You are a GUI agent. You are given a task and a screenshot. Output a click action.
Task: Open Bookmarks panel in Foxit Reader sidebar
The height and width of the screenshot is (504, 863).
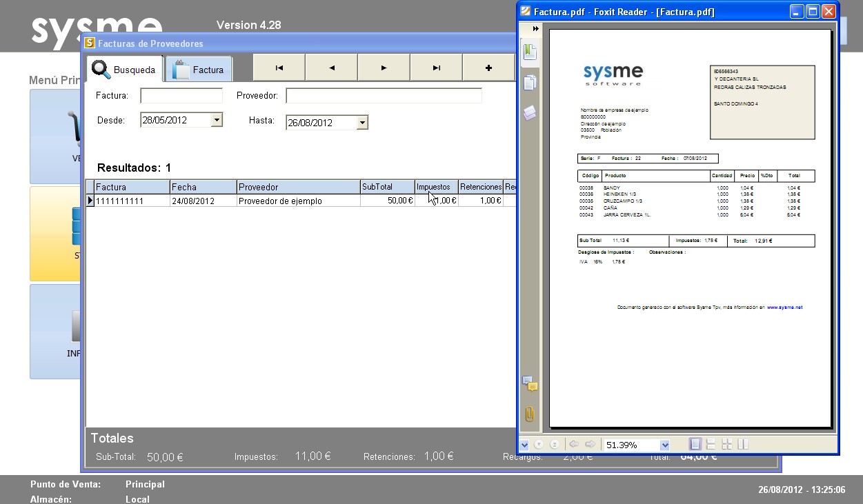[530, 51]
